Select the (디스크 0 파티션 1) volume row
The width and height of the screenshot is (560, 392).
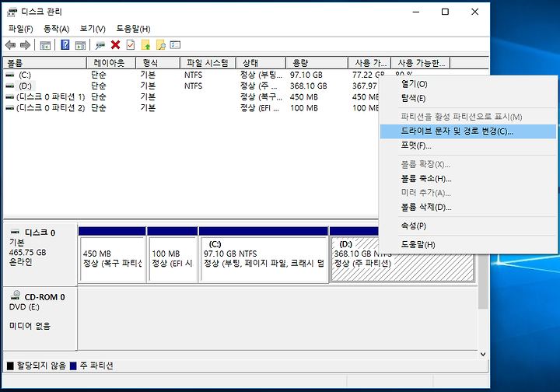click(x=191, y=97)
